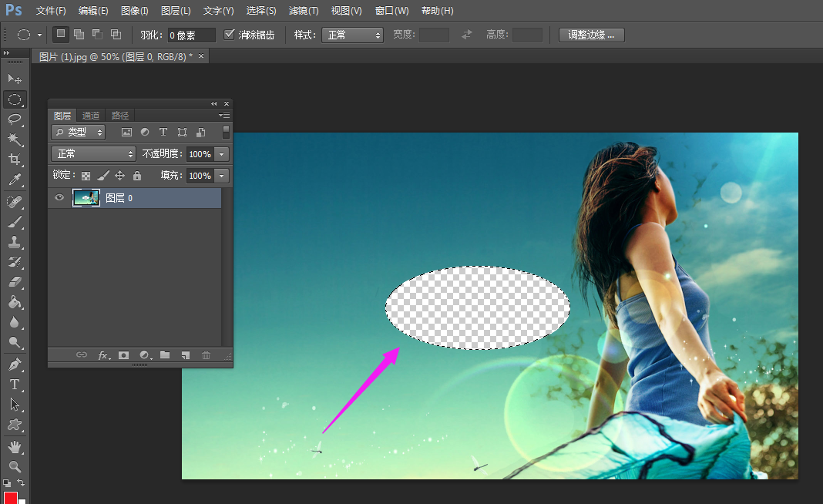Create a new layer icon
Viewport: 823px width, 504px height.
(185, 355)
